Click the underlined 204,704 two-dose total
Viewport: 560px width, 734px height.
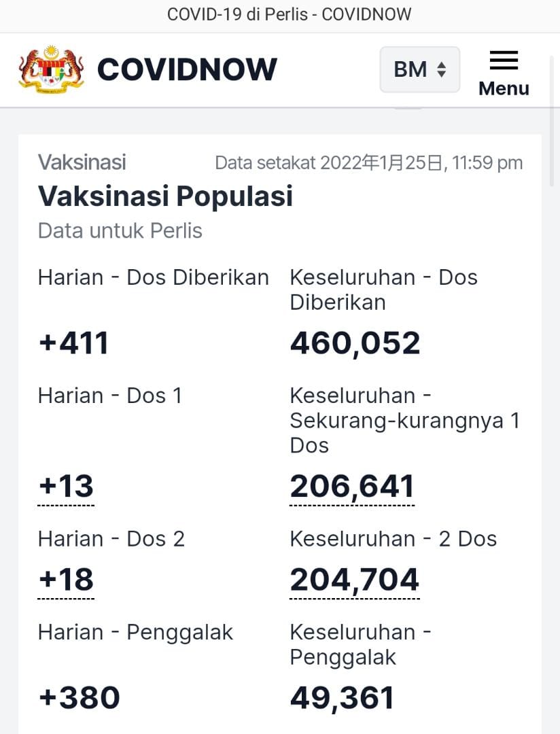coord(355,580)
